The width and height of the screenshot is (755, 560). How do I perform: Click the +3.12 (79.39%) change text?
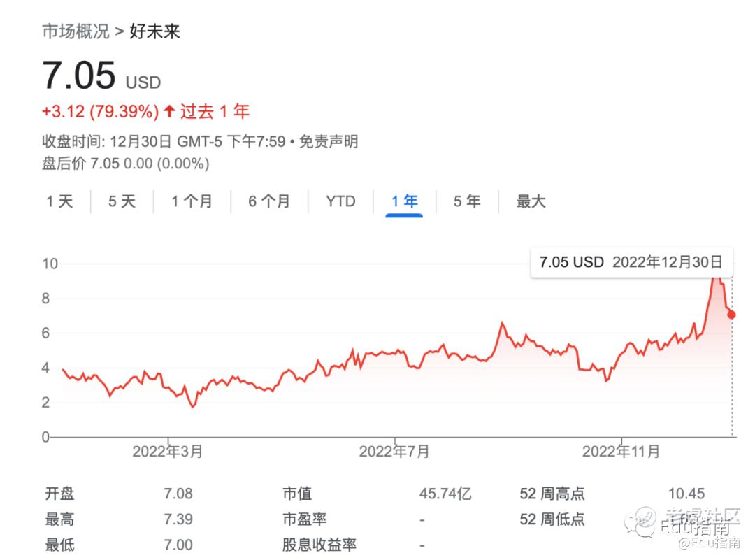[100, 112]
